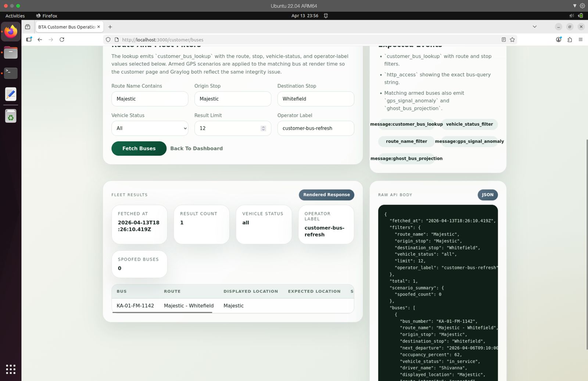
Task: Expand the List all tabs chevron
Action: click(x=535, y=27)
